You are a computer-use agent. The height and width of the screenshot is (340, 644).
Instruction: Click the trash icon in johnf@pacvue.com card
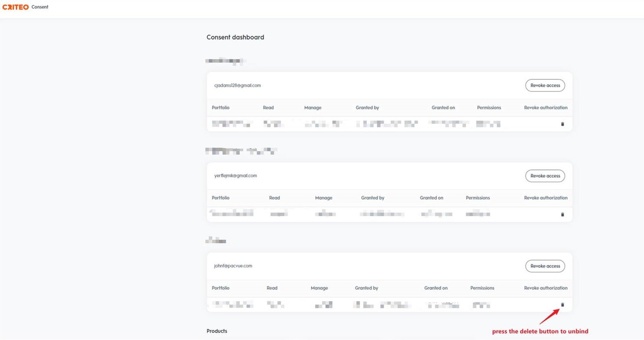(562, 305)
